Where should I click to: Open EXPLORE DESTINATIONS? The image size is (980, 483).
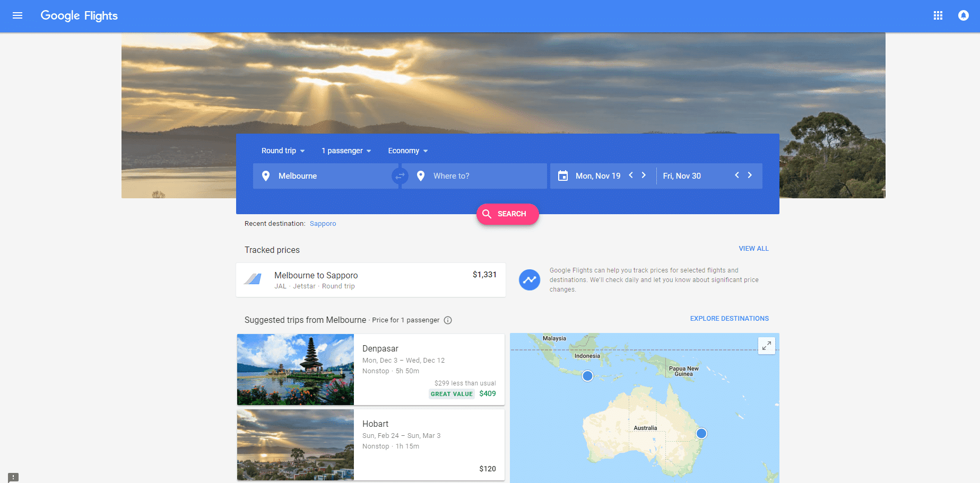tap(729, 318)
